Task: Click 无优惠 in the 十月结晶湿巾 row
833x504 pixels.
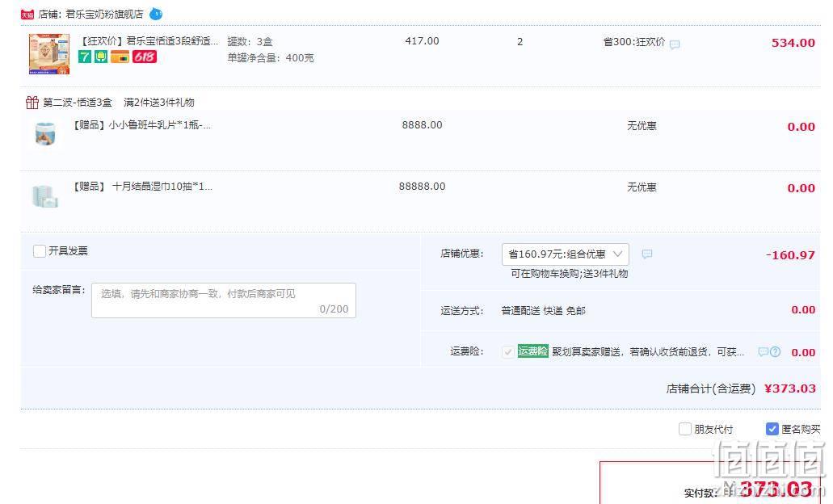Action: pyautogui.click(x=642, y=187)
